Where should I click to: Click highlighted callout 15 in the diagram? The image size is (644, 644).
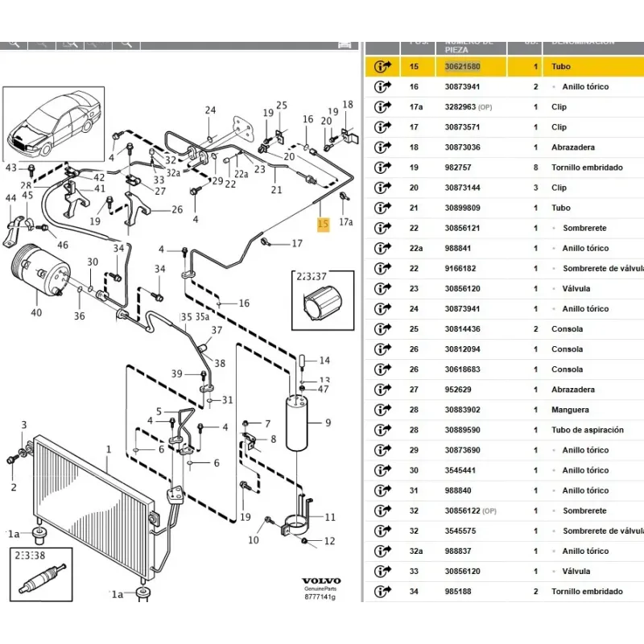pyautogui.click(x=323, y=224)
